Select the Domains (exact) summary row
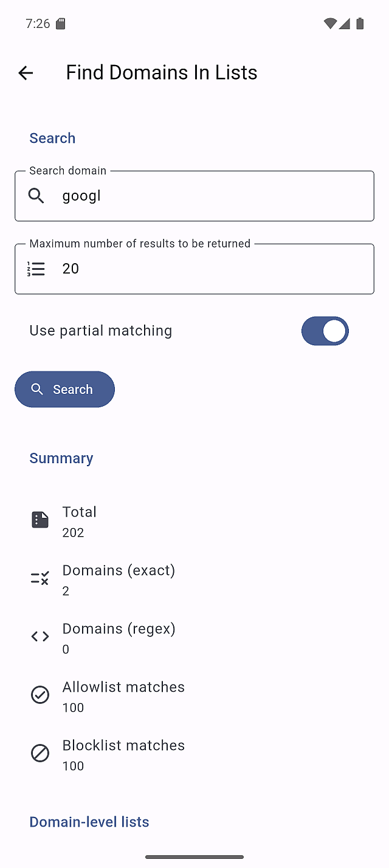Screen dimensions: 389x868 (194, 580)
